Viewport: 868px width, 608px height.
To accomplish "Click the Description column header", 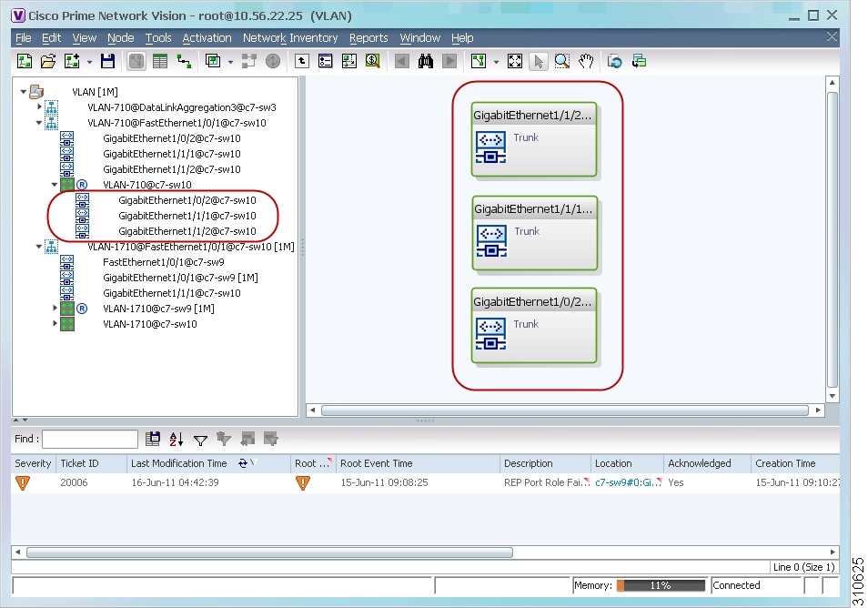I will [545, 463].
